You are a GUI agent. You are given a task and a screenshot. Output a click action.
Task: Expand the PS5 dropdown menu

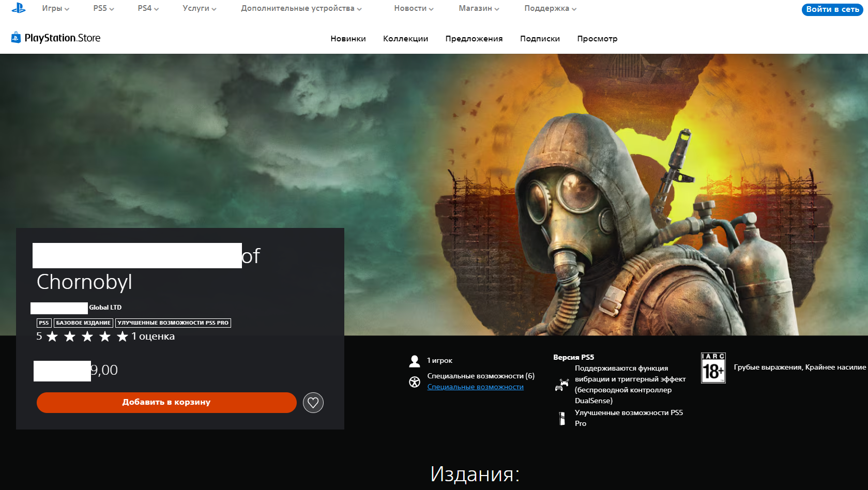[104, 8]
